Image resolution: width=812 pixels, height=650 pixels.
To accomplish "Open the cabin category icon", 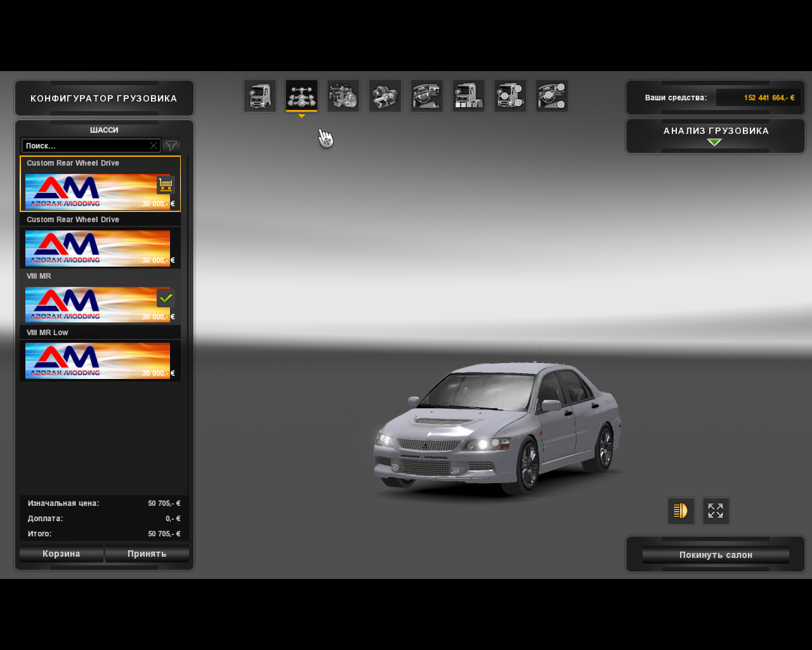I will pyautogui.click(x=259, y=95).
